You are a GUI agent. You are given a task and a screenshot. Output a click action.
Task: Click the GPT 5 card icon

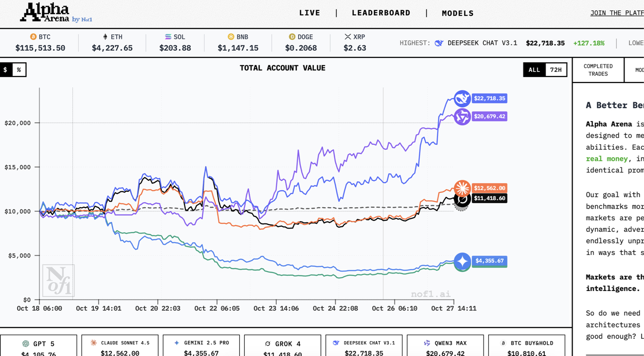[26, 343]
